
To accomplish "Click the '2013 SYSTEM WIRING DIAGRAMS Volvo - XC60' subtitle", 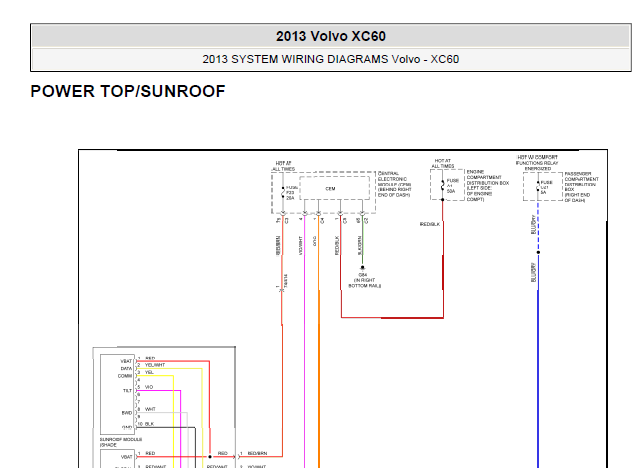I will point(331,59).
